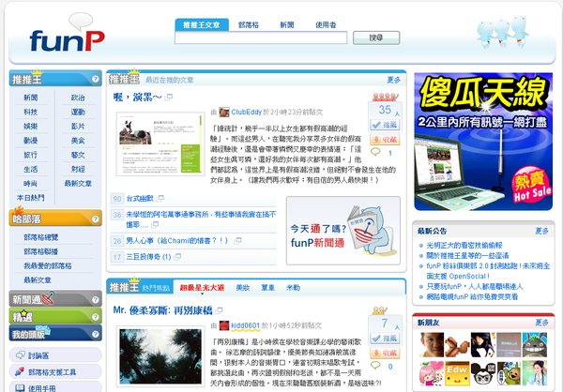Click the 搜尋 search button
This screenshot has height=392, width=563.
[x=376, y=38]
